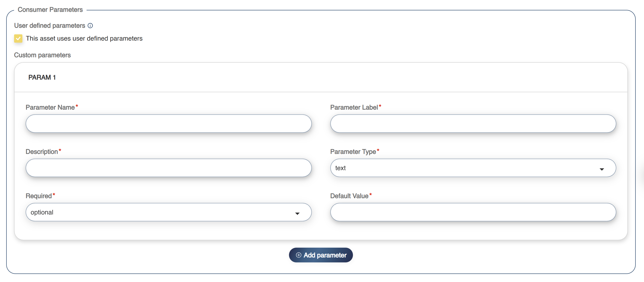This screenshot has width=644, height=282.
Task: Uncheck the yellow user defined parameters checkbox
Action: 18,39
